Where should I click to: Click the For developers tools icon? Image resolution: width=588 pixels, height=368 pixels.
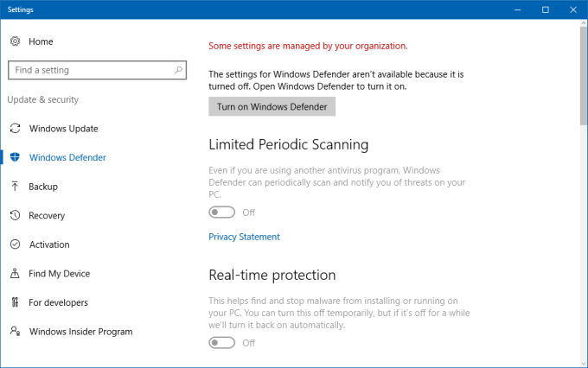point(15,302)
